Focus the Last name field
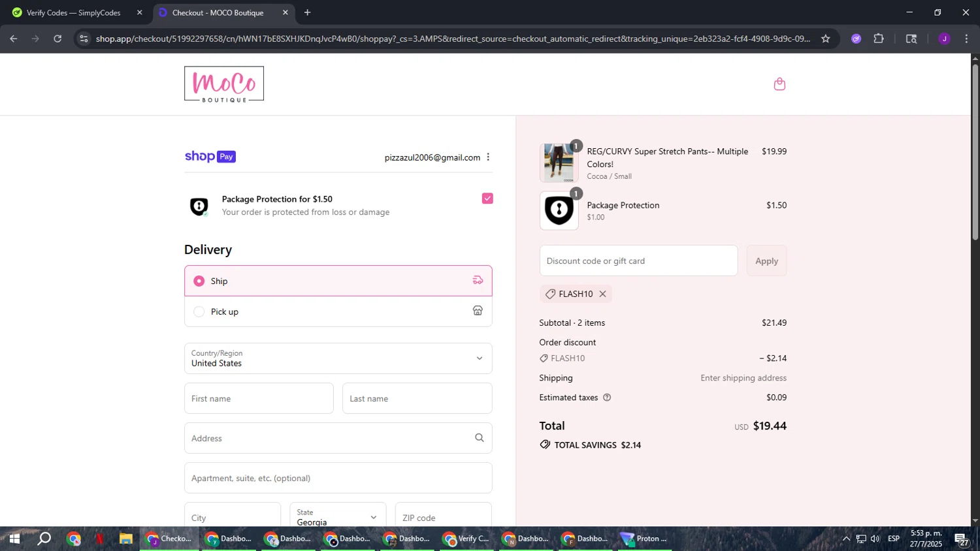Viewport: 980px width, 551px height. point(417,398)
